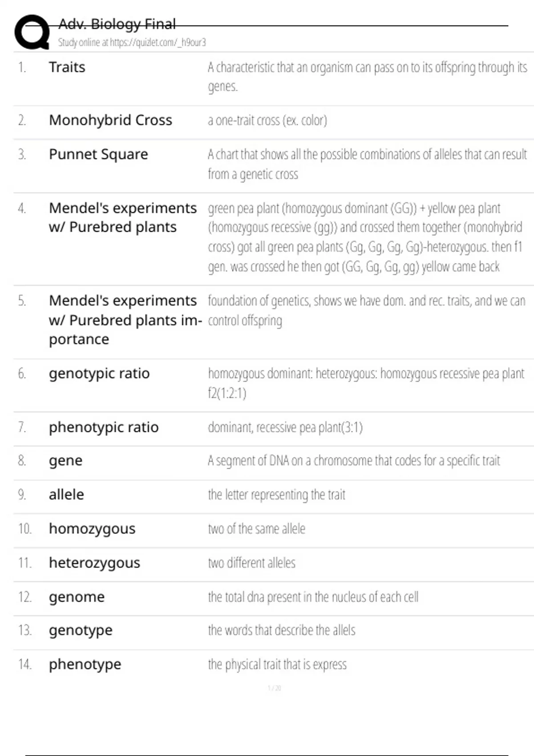This screenshot has width=534, height=756.
Task: Select the genome term
Action: [x=77, y=597]
